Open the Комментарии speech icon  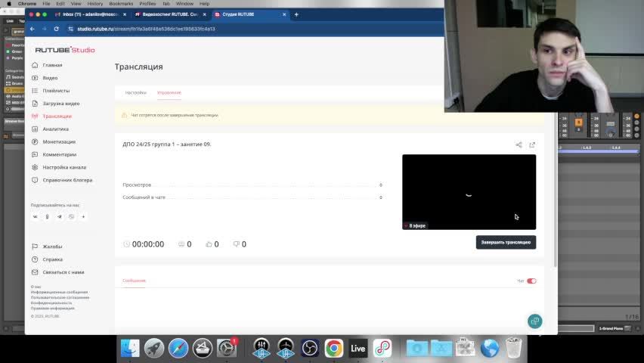tap(35, 154)
